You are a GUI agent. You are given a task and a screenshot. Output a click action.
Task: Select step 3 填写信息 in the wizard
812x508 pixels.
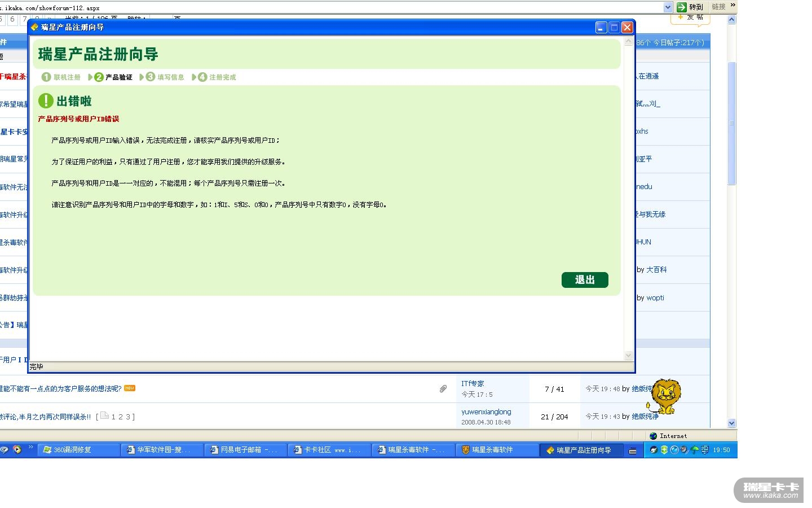tap(165, 77)
